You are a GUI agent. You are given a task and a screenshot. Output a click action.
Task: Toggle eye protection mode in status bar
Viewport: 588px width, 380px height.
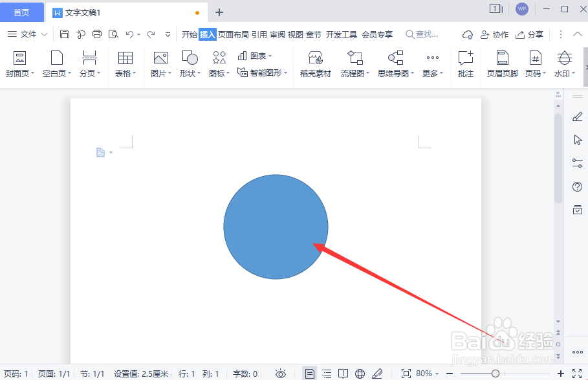point(281,374)
